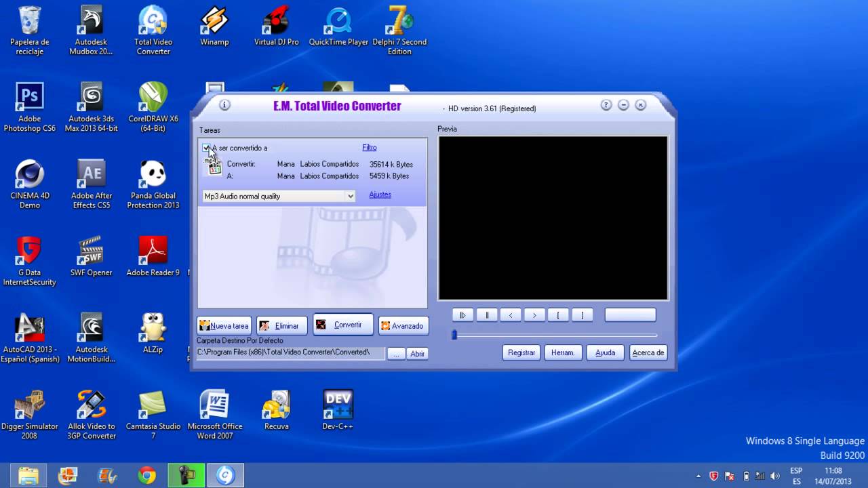Click the Registrar button
This screenshot has width=868, height=488.
(x=521, y=352)
